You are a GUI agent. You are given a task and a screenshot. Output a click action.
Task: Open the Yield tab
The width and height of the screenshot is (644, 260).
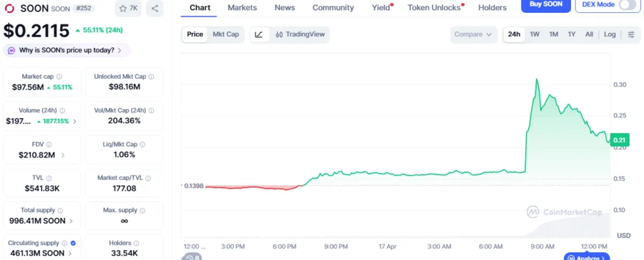tap(381, 7)
